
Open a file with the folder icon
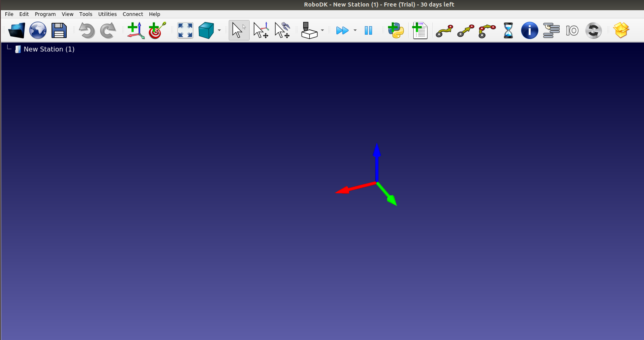[17, 31]
